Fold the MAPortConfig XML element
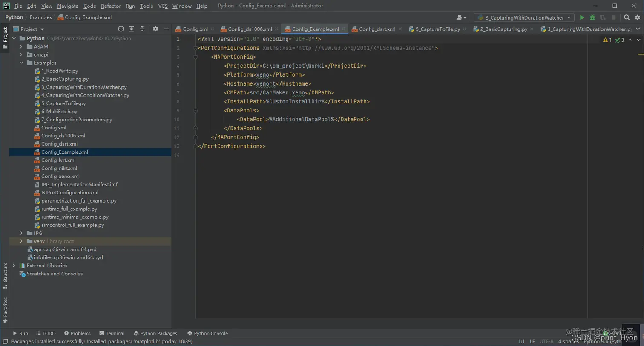The image size is (644, 346). click(x=195, y=57)
